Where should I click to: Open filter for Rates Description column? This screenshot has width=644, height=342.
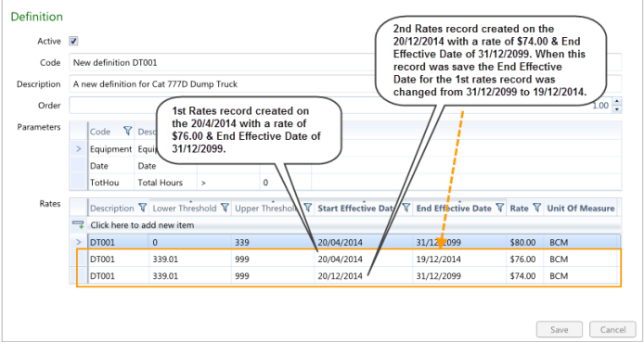click(143, 208)
